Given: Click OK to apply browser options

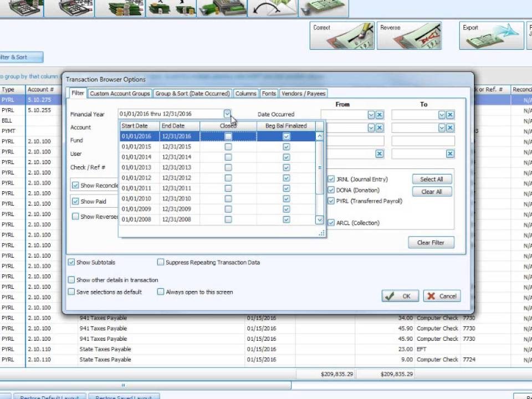Looking at the screenshot, I should [x=400, y=296].
